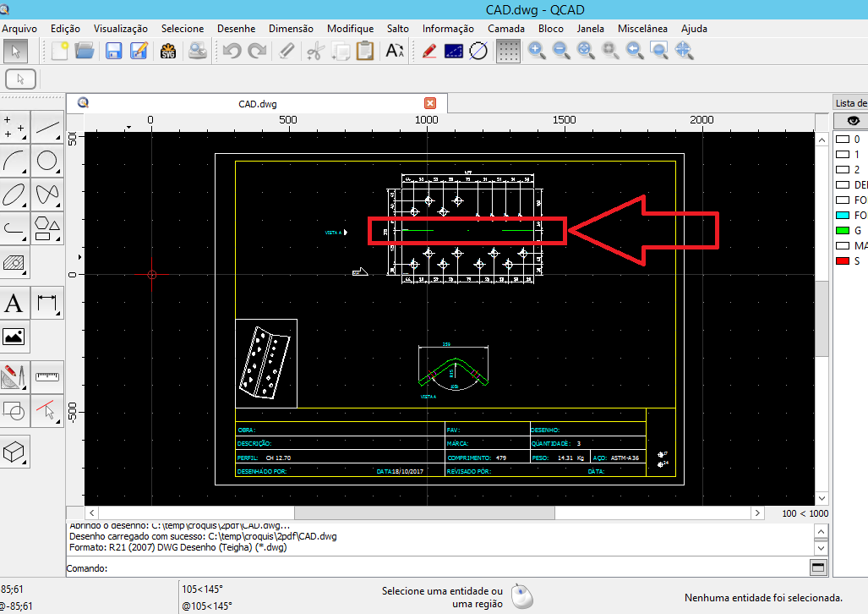
Task: Toggle the grid display button
Action: coord(507,51)
